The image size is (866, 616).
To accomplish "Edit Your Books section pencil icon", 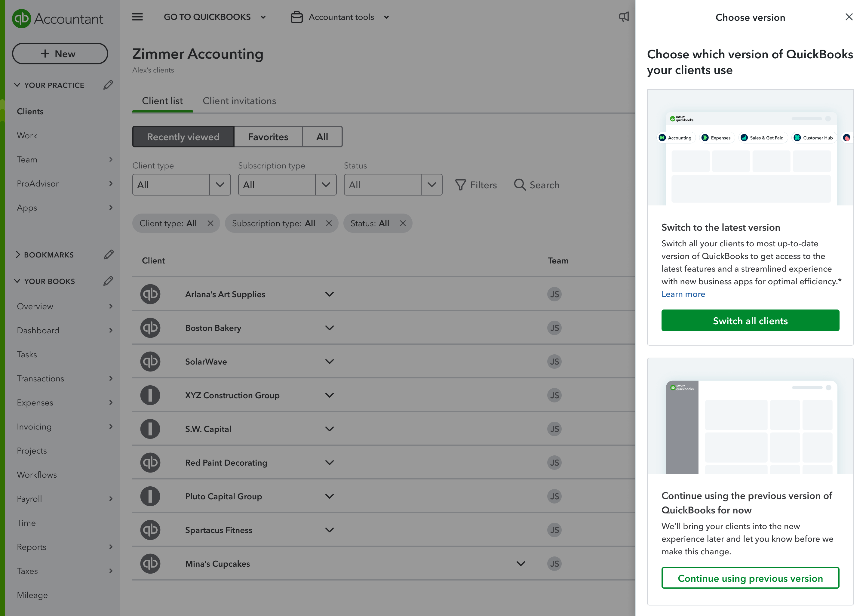I will click(x=109, y=281).
